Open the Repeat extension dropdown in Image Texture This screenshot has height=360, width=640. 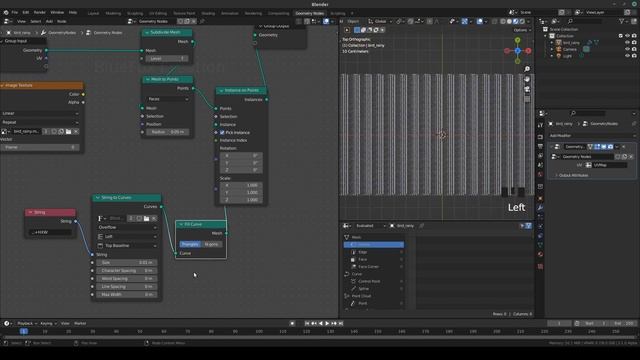coord(40,122)
